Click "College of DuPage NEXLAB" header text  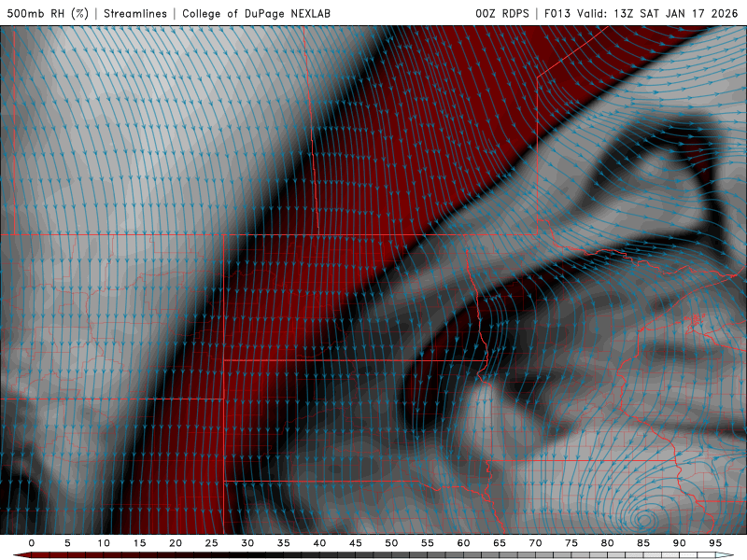[x=256, y=13]
